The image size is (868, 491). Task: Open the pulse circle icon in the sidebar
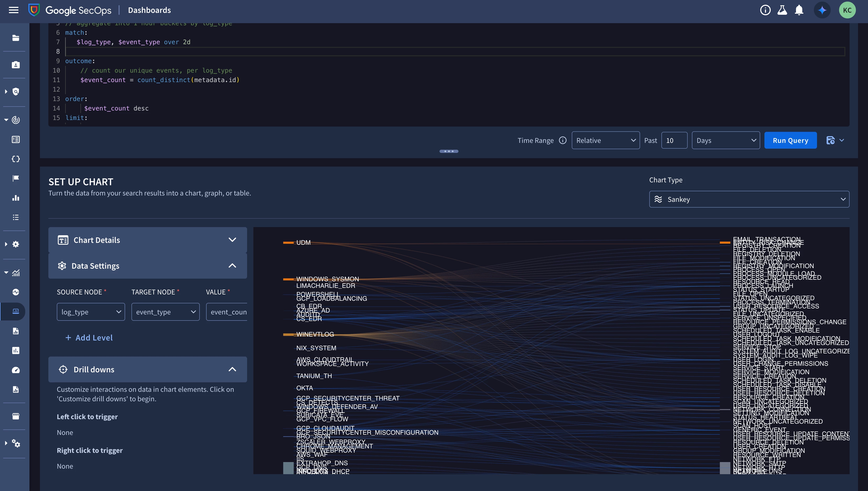[x=16, y=292]
